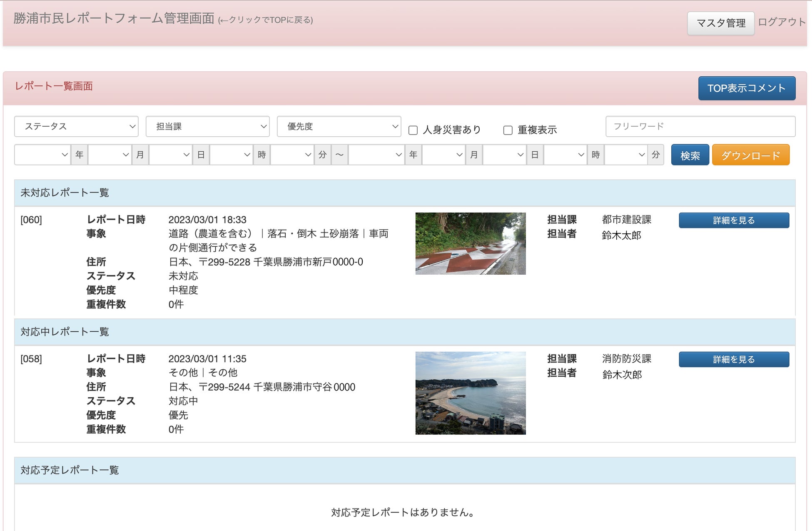Click the フリーワード search input field
This screenshot has width=812, height=531.
click(700, 126)
